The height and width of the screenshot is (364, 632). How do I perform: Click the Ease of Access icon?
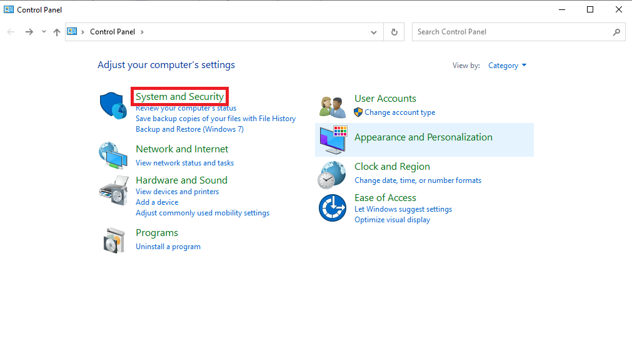coord(333,208)
